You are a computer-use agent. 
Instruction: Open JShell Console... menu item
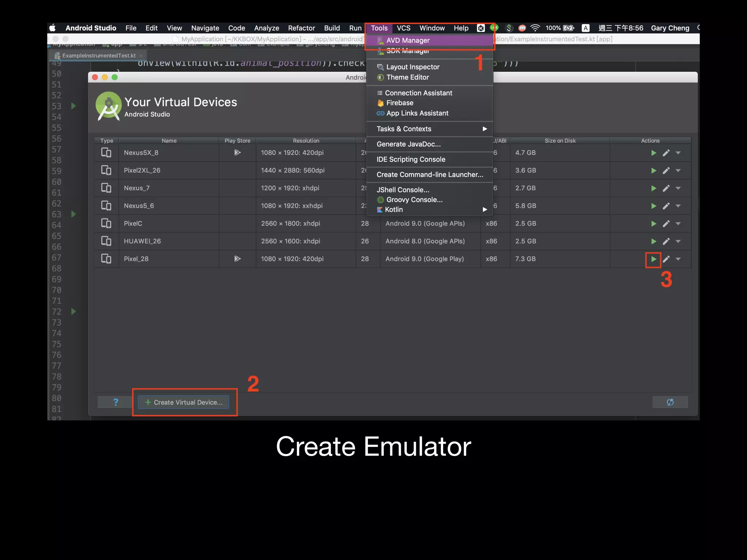(x=430, y=190)
